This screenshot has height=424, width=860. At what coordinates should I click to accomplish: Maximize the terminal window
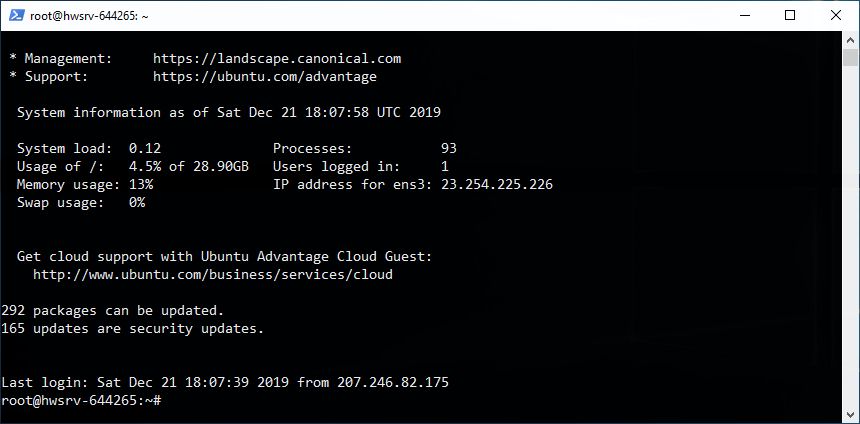(790, 15)
